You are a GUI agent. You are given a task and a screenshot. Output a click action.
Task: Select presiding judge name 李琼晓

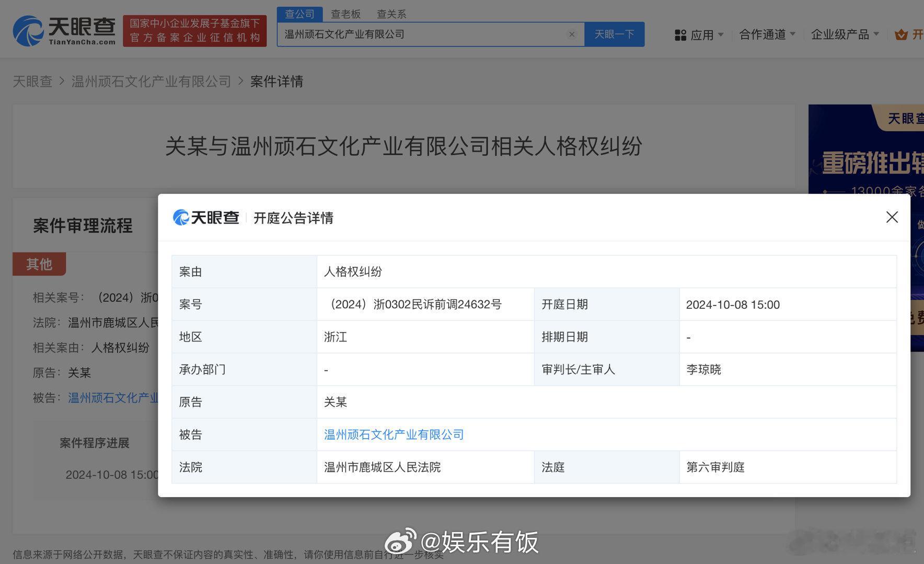tap(703, 370)
